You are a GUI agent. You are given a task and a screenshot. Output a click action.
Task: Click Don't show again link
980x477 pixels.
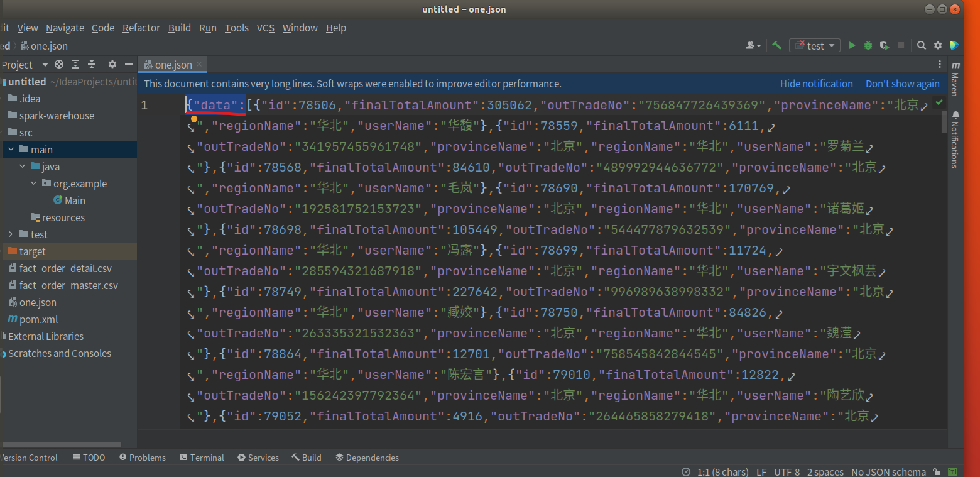[903, 84]
